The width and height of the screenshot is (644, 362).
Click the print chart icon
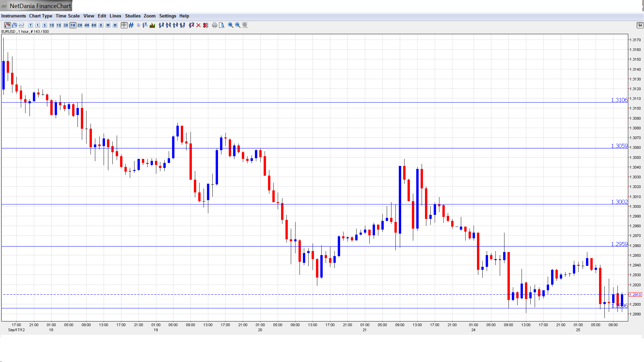[x=214, y=25]
